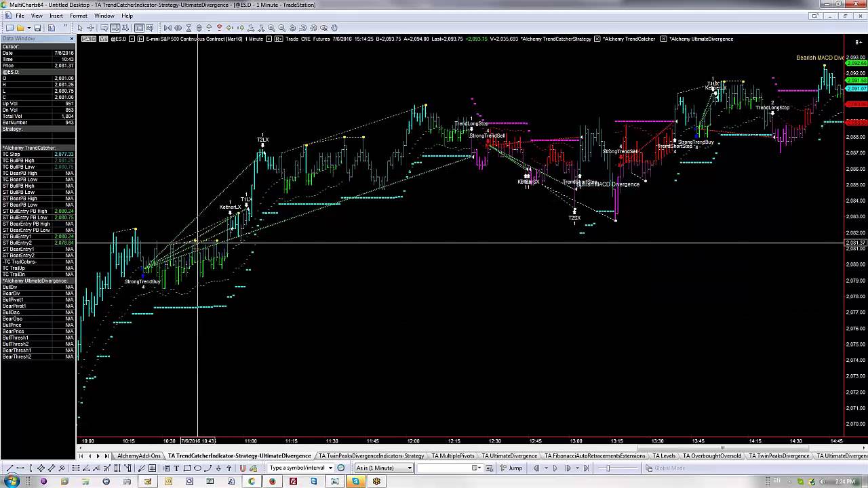This screenshot has width=868, height=488.
Task: Click the Zoom Out magnifier icon
Action: [x=281, y=28]
